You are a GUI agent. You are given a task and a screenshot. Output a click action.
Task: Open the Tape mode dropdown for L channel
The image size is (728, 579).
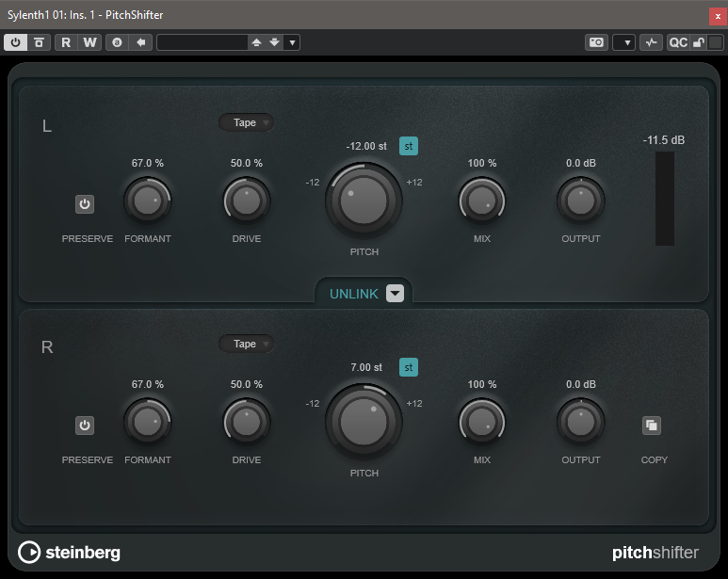[246, 122]
